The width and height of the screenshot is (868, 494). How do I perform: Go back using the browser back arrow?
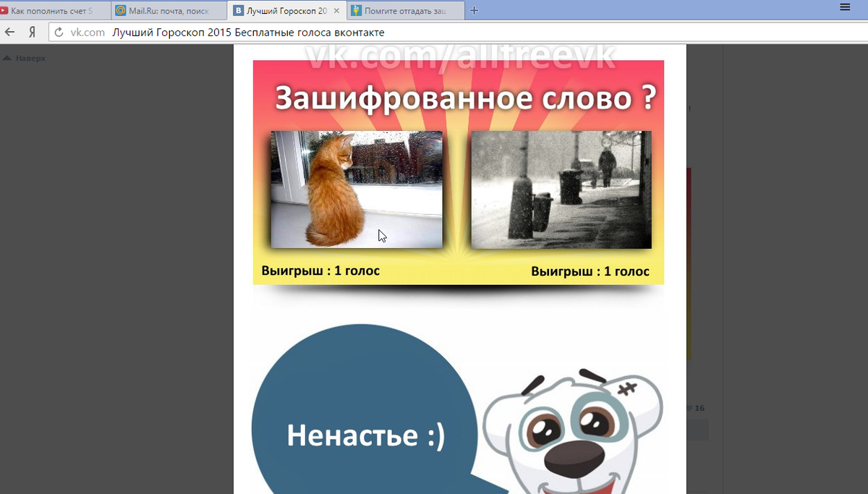click(10, 33)
